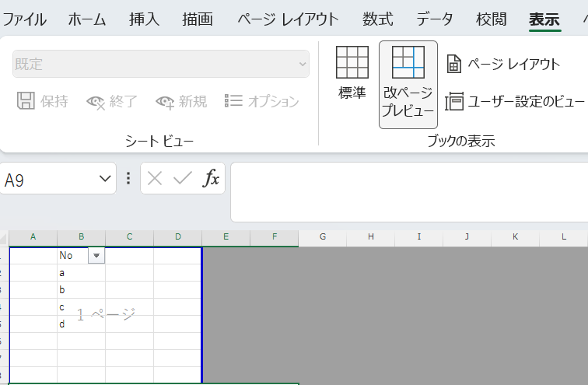The image size is (588, 385).
Task: Select column G header
Action: click(322, 236)
